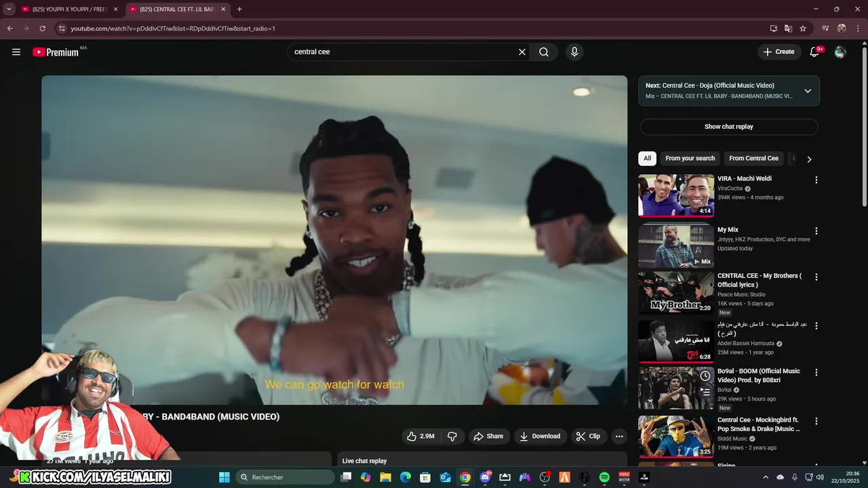
Task: Close the YOUPPI X YOUPPI tab
Action: (x=115, y=9)
